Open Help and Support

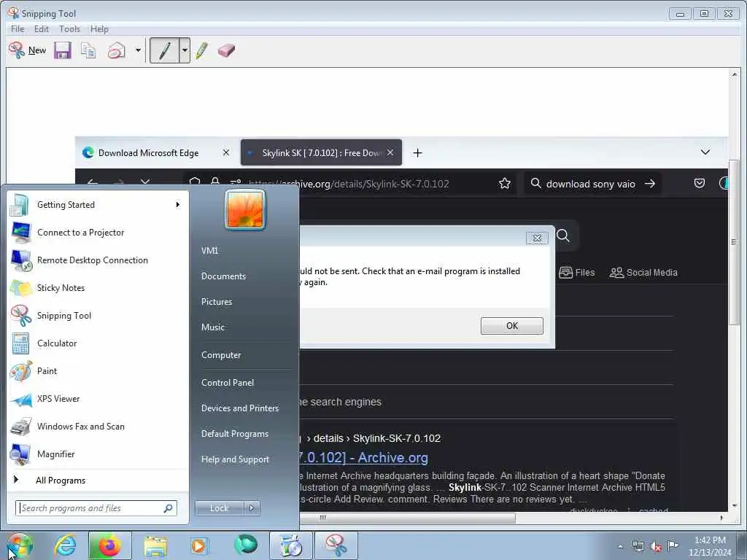pos(235,459)
